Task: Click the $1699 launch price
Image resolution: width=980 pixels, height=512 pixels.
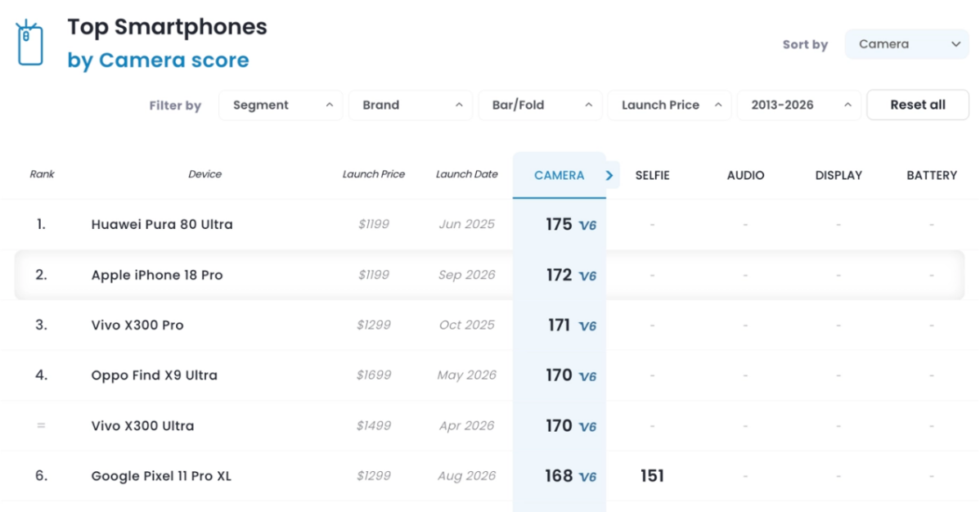Action: tap(374, 375)
